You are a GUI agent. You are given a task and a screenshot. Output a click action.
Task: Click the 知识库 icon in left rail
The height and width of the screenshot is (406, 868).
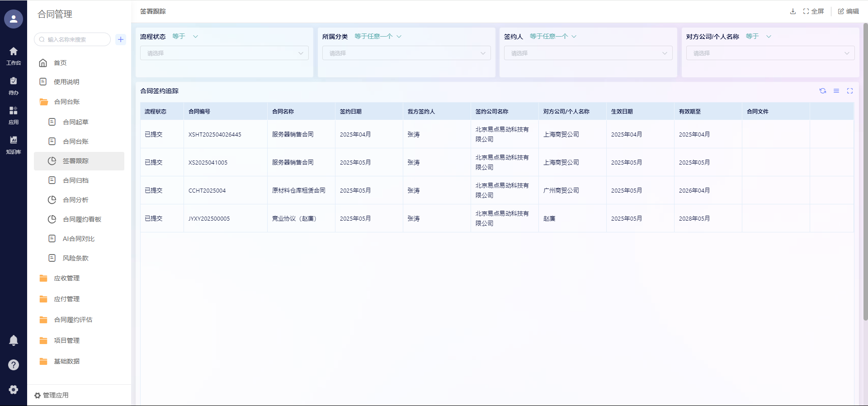pyautogui.click(x=14, y=145)
